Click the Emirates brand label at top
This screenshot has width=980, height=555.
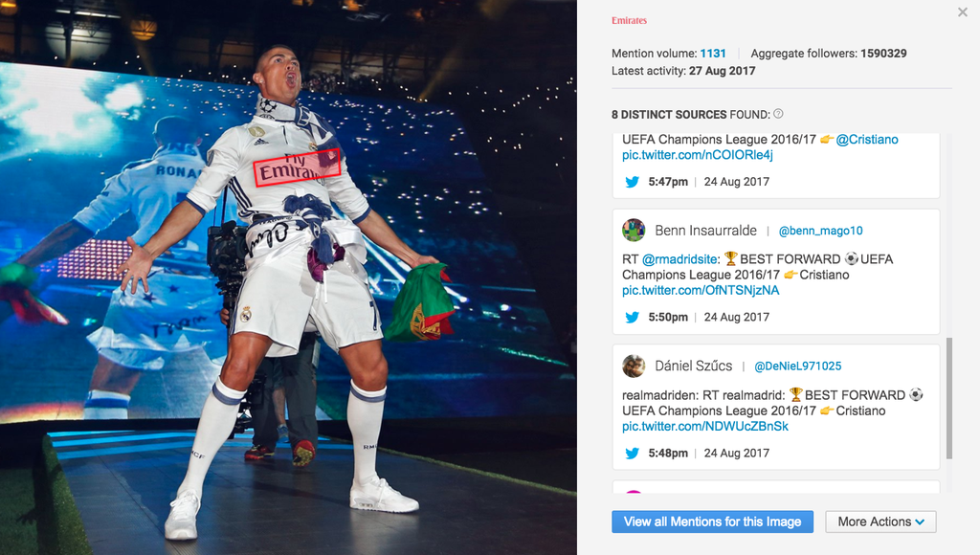coord(629,20)
